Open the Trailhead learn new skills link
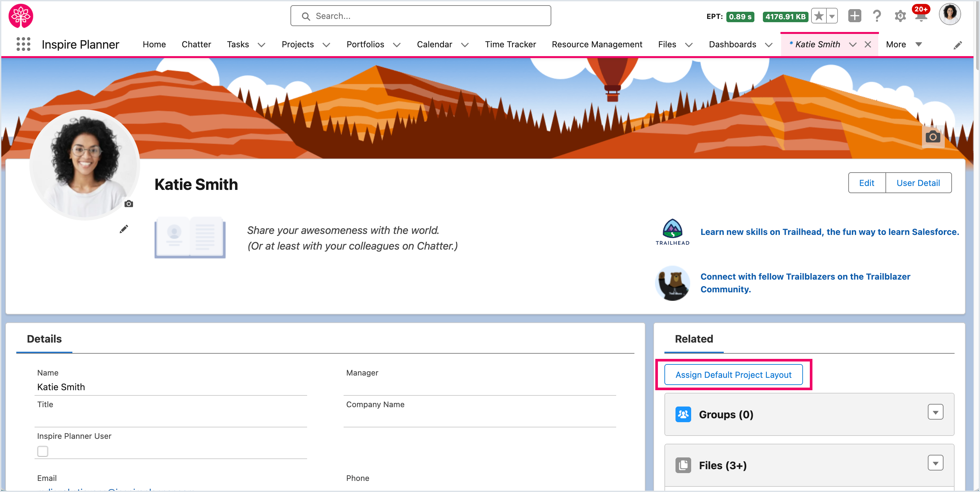980x492 pixels. point(829,232)
